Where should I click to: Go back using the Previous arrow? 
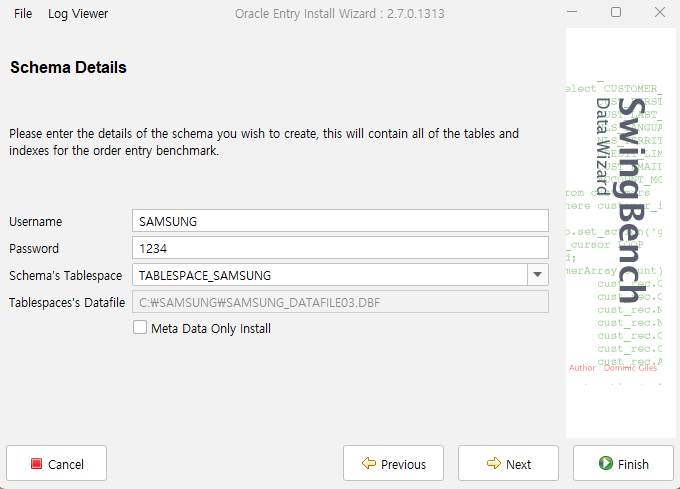tap(369, 464)
